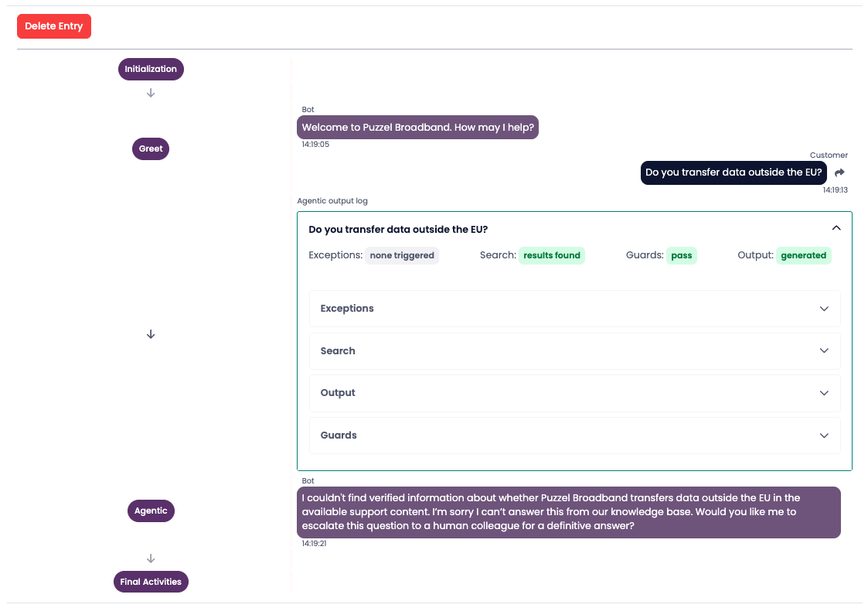Select the Greet flow step
868x608 pixels.
[151, 149]
